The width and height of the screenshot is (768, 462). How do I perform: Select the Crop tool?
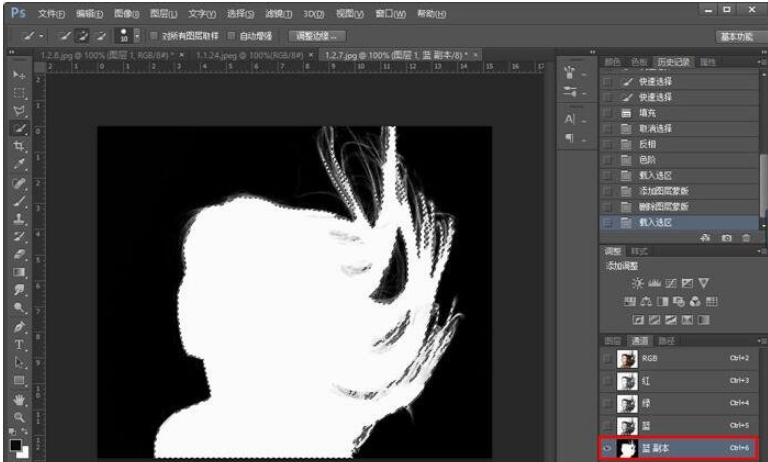tap(19, 146)
